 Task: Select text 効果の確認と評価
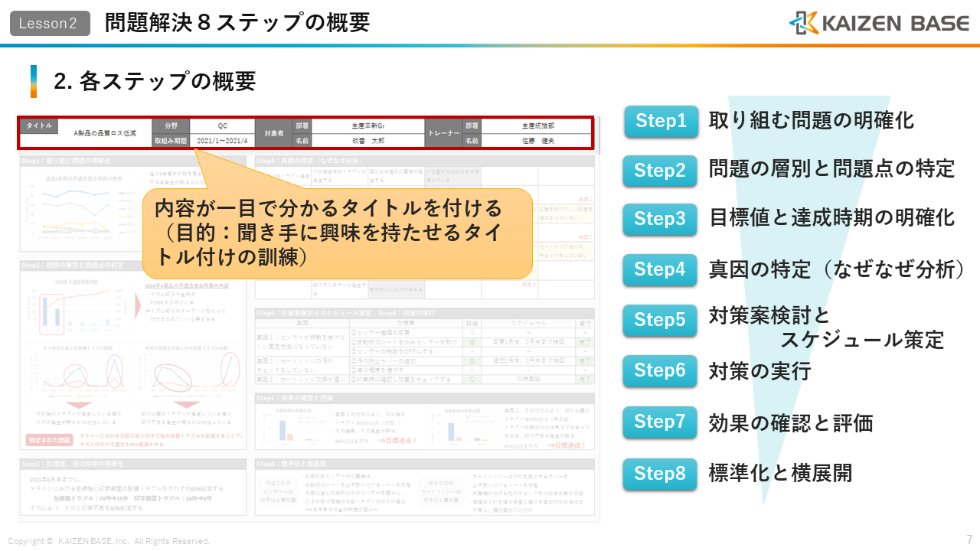[x=791, y=423]
